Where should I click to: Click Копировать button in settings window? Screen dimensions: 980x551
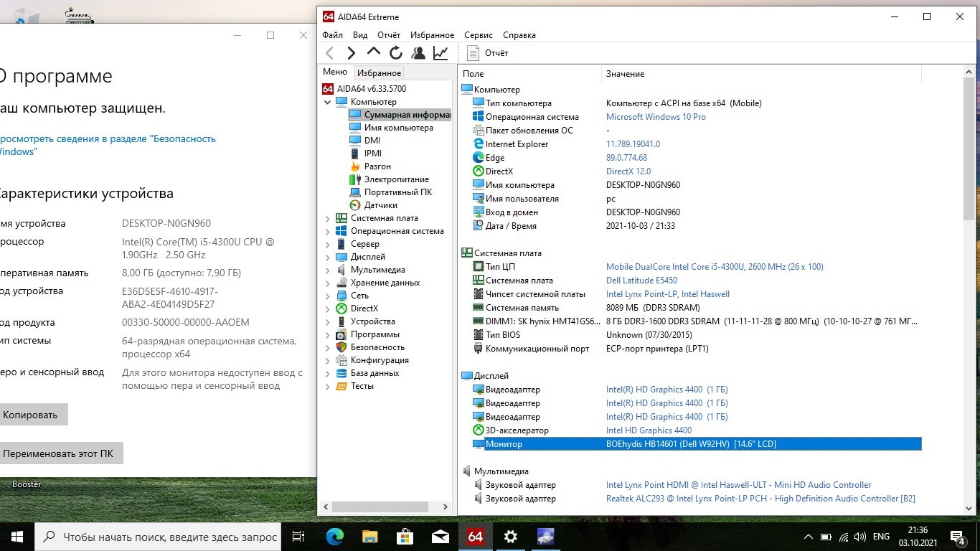point(30,415)
